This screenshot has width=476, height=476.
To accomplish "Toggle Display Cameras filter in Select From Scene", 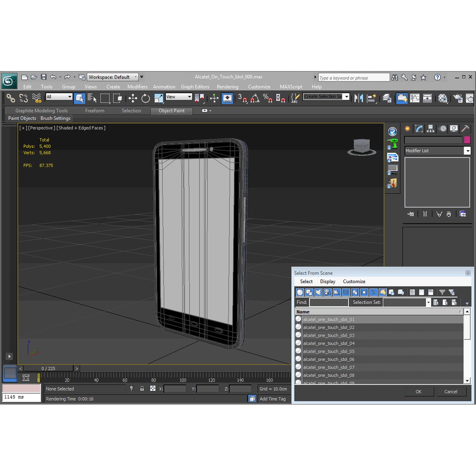I will (x=327, y=292).
